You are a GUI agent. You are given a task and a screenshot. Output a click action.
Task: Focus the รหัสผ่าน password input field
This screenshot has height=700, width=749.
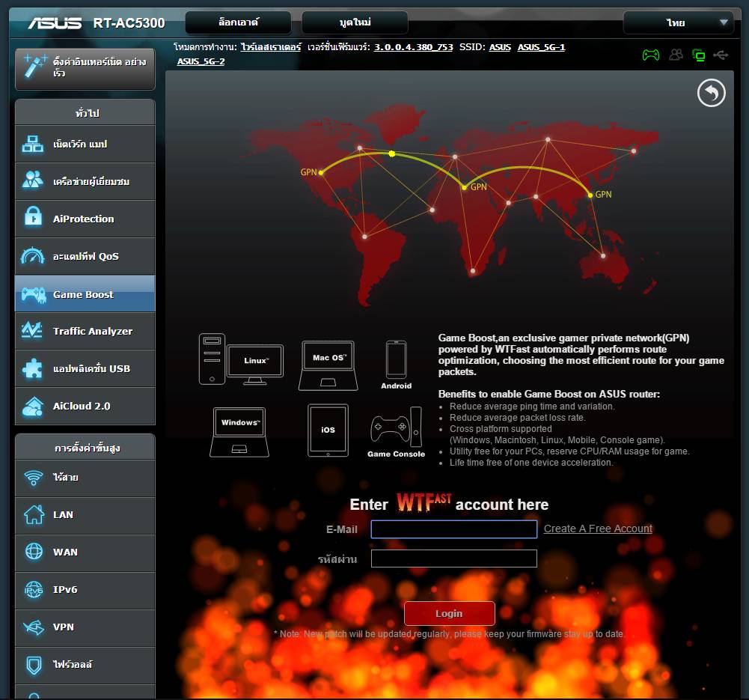[453, 559]
